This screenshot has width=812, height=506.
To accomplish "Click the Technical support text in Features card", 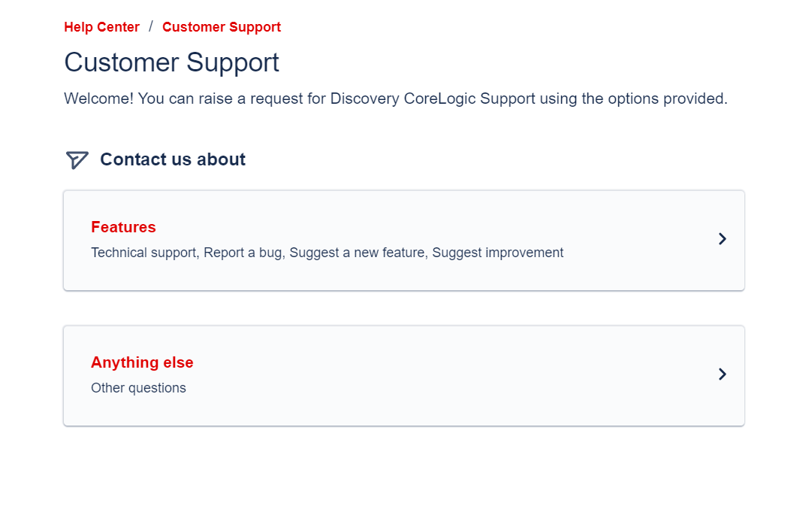I will coord(145,253).
